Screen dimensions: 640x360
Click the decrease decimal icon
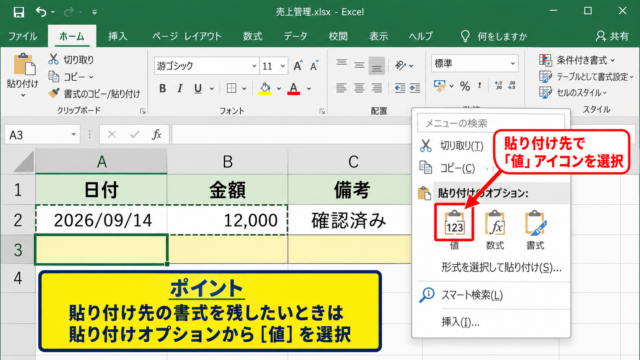512,85
